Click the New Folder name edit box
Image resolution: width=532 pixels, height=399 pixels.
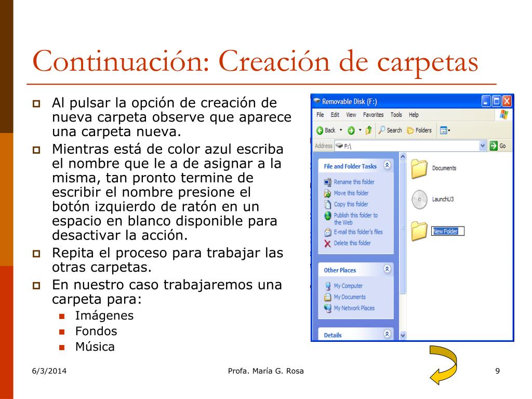point(447,231)
